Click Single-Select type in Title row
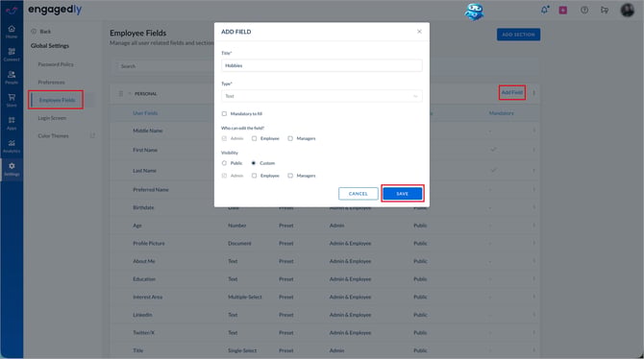Screen dimensions: 644x359 [x=242, y=350]
